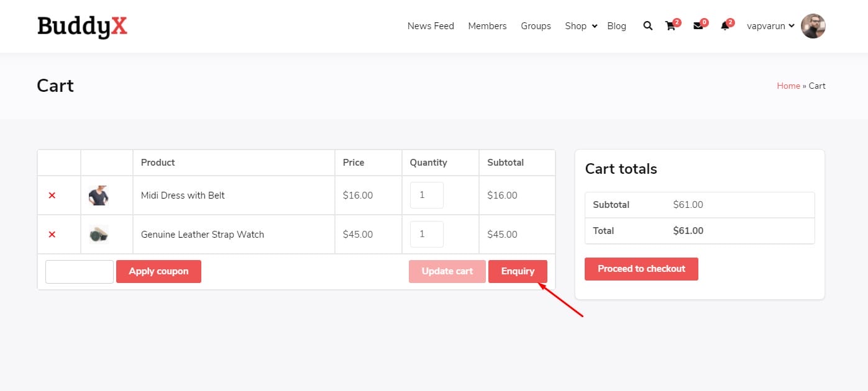The image size is (868, 391).
Task: Click the search magnifier icon
Action: tap(647, 26)
